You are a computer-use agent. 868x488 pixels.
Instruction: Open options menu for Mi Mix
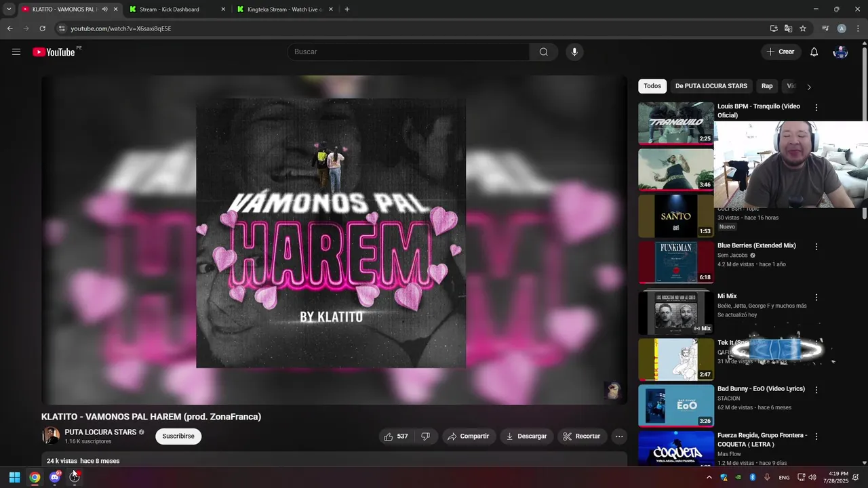pyautogui.click(x=816, y=298)
